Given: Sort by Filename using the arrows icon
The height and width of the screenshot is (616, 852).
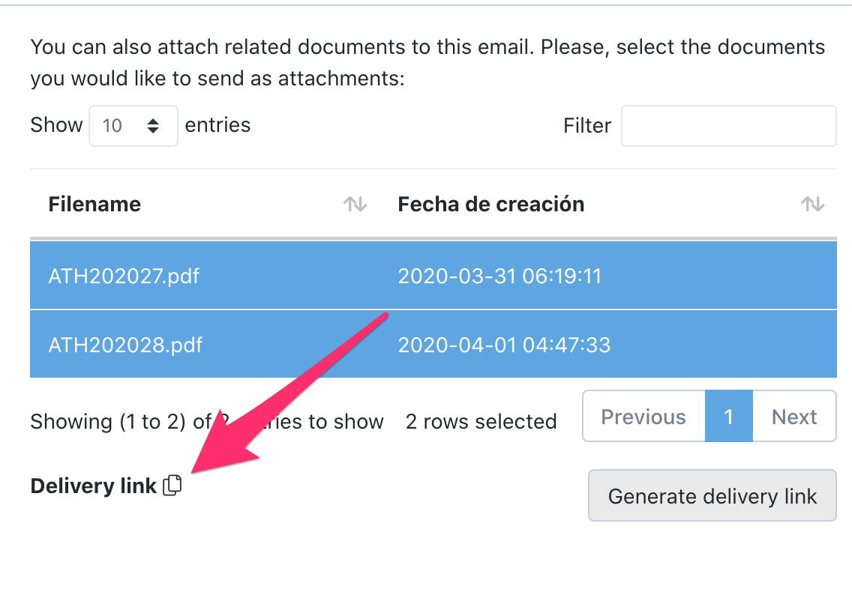Looking at the screenshot, I should (x=355, y=204).
